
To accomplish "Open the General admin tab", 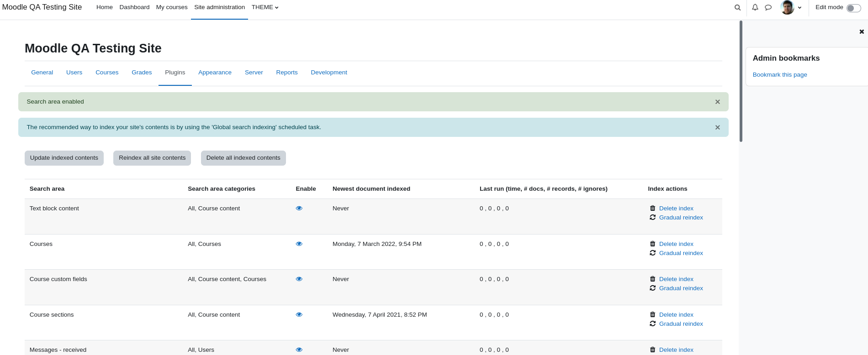I will 42,73.
